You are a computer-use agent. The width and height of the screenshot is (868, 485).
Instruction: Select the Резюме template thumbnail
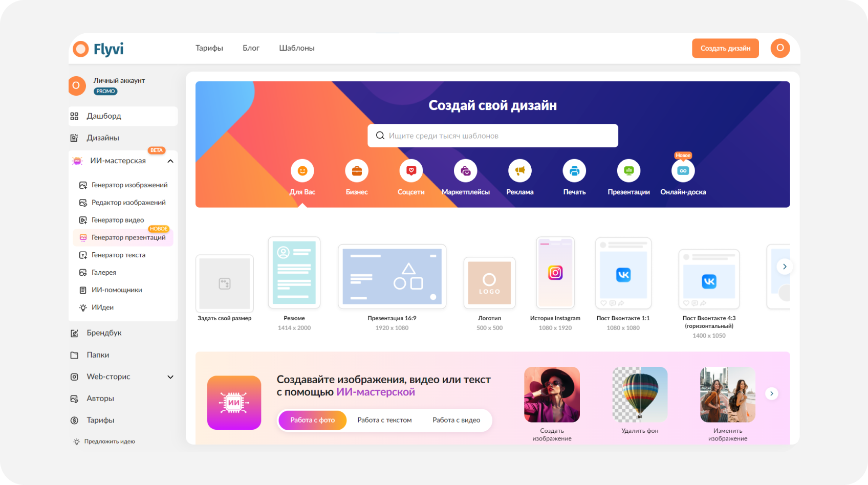294,273
